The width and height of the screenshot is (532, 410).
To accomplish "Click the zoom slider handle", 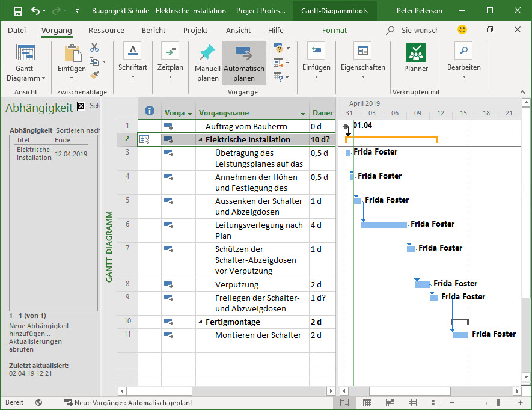I will pyautogui.click(x=498, y=403).
